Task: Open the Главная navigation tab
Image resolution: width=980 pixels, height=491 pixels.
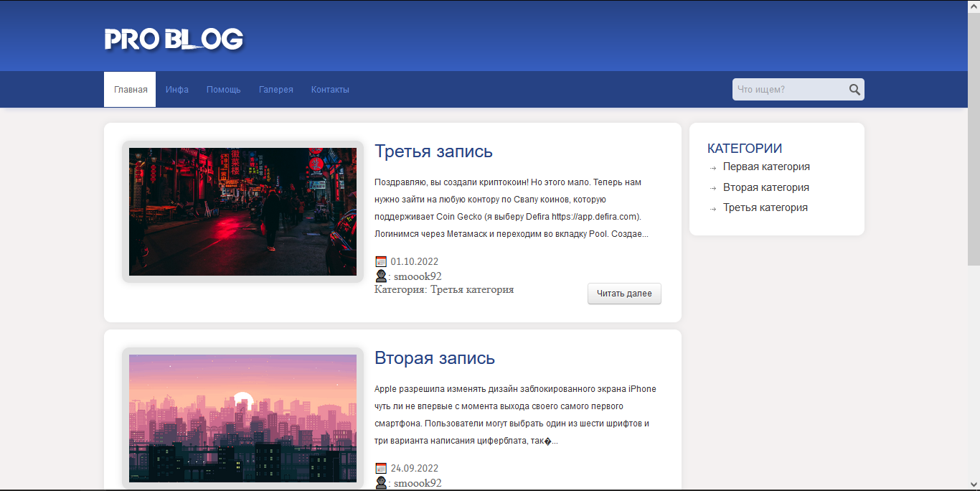Action: point(131,90)
